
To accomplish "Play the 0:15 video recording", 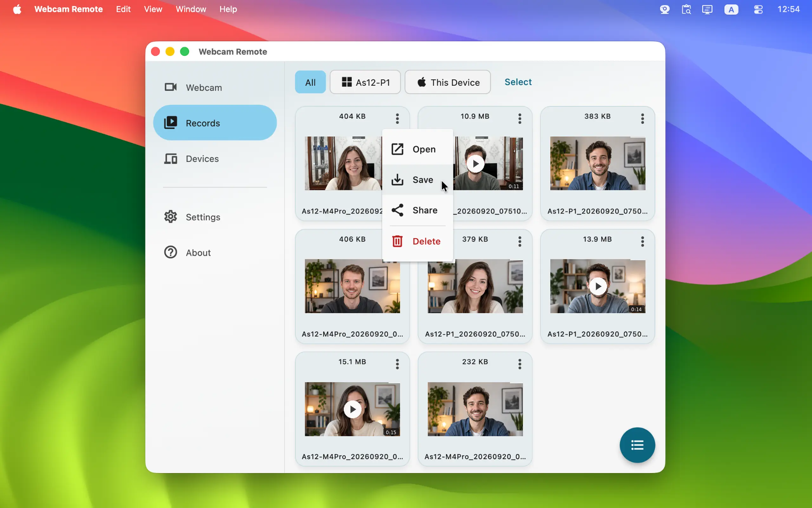I will point(352,409).
